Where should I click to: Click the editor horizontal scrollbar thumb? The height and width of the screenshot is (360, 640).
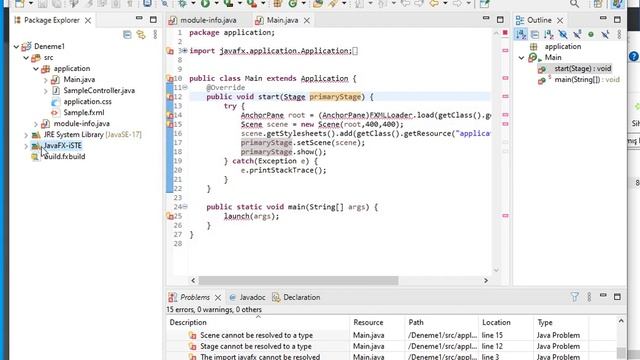tap(298, 280)
